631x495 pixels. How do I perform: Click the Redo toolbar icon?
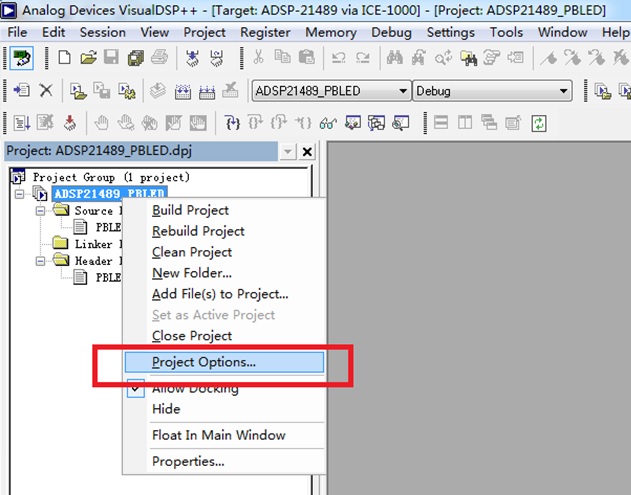point(363,58)
